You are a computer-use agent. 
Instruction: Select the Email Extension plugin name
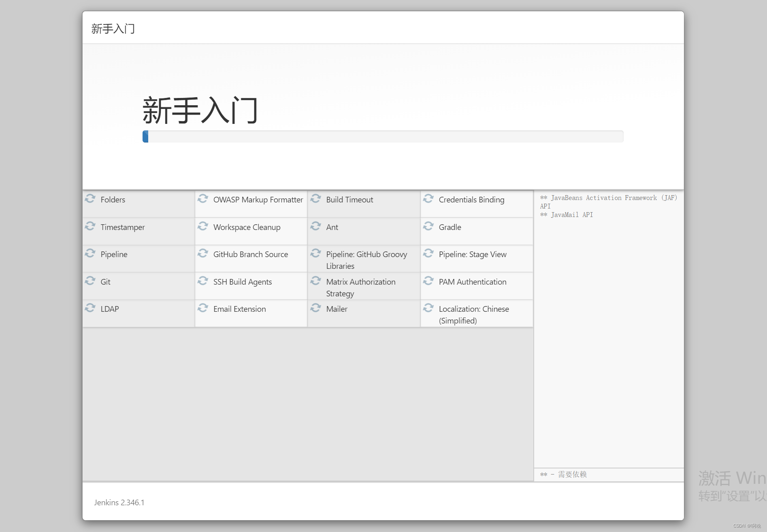[239, 309]
